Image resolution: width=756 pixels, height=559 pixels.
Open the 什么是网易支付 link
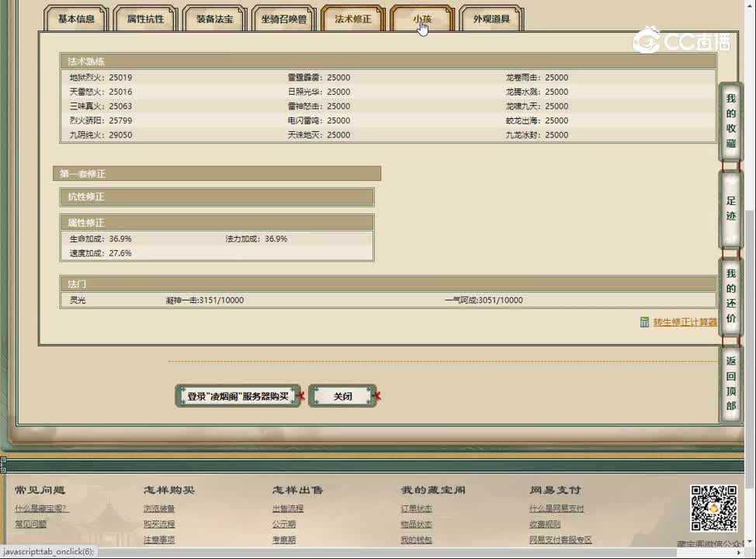[x=557, y=509]
